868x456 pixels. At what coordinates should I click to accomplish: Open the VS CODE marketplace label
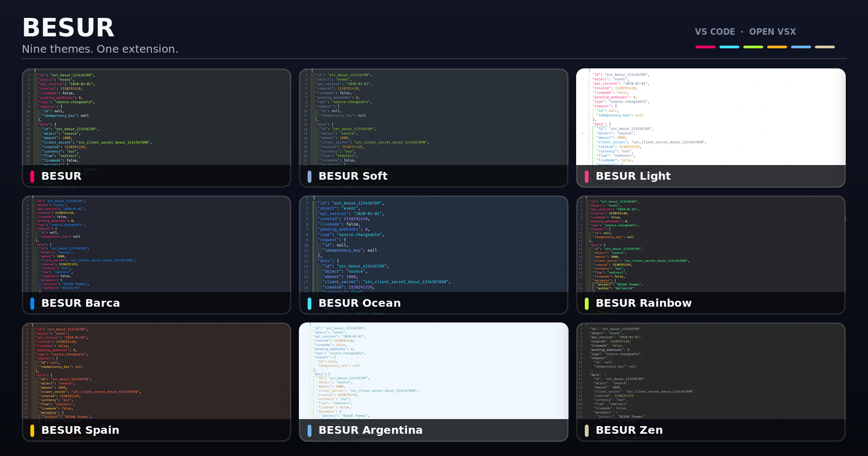715,31
